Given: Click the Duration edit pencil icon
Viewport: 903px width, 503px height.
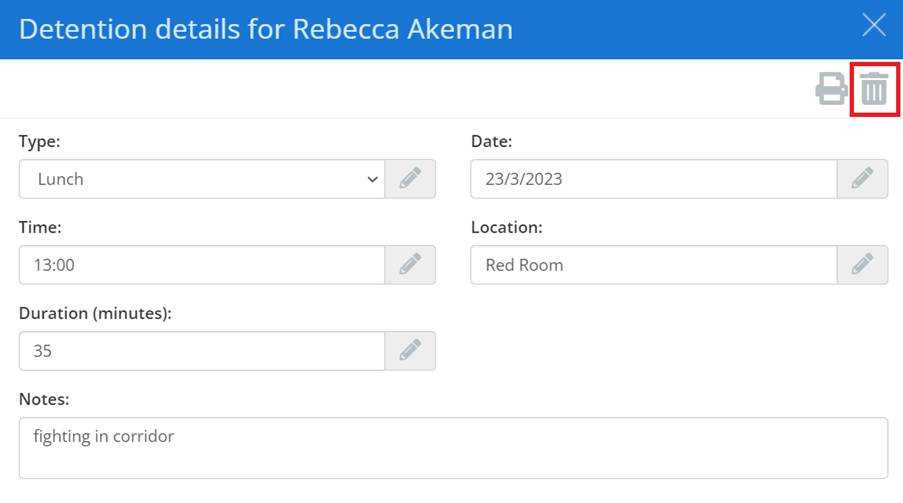Looking at the screenshot, I should 410,351.
